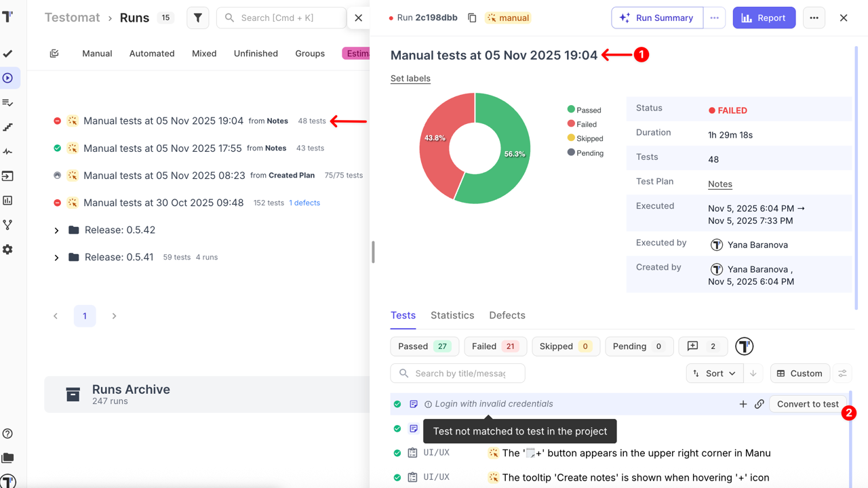Toggle the Skipped tests filter chip

click(566, 346)
